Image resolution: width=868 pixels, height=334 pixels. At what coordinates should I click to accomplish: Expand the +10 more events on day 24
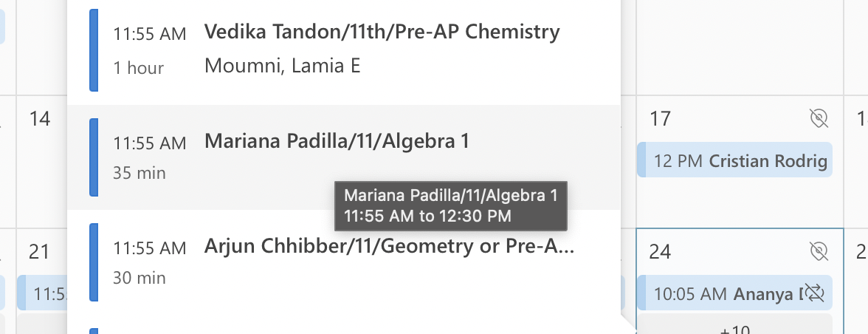[x=734, y=328]
